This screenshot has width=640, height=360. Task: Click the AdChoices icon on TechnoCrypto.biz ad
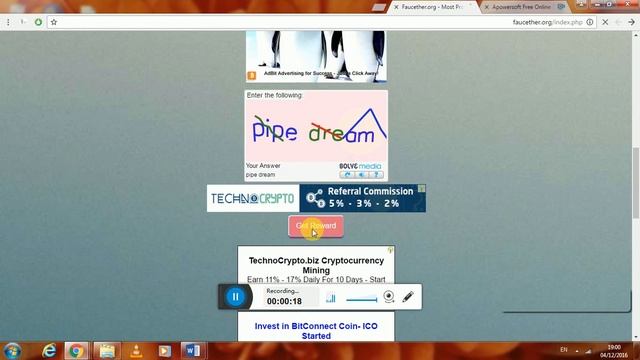coord(391,250)
